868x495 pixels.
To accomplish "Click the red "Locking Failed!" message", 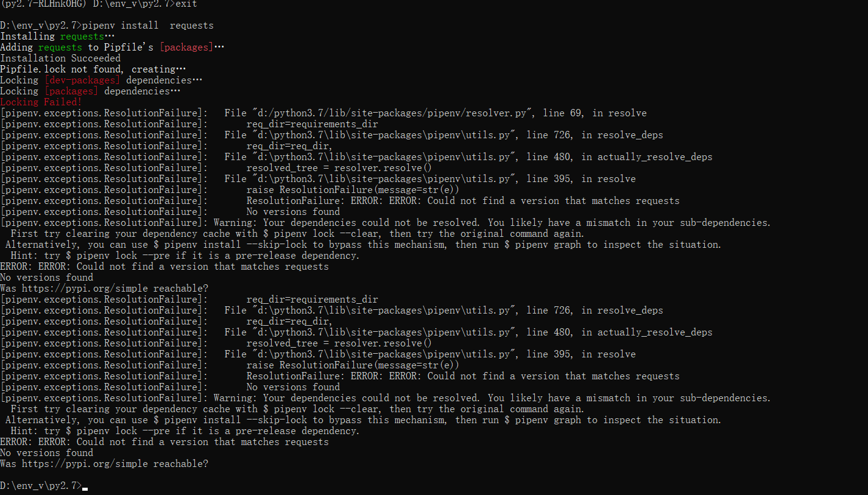I will click(x=41, y=102).
